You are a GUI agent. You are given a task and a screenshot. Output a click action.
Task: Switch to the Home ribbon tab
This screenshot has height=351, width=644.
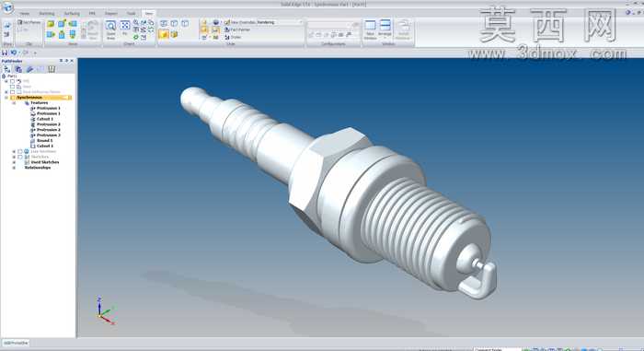click(25, 14)
